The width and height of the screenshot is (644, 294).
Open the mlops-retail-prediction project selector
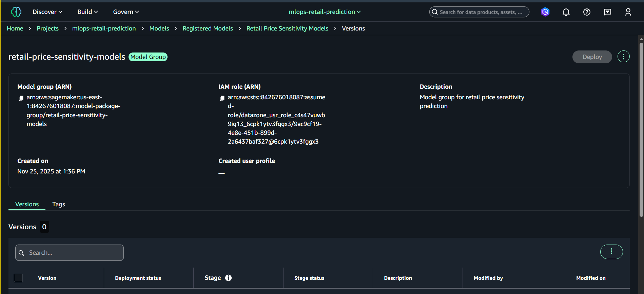[325, 12]
